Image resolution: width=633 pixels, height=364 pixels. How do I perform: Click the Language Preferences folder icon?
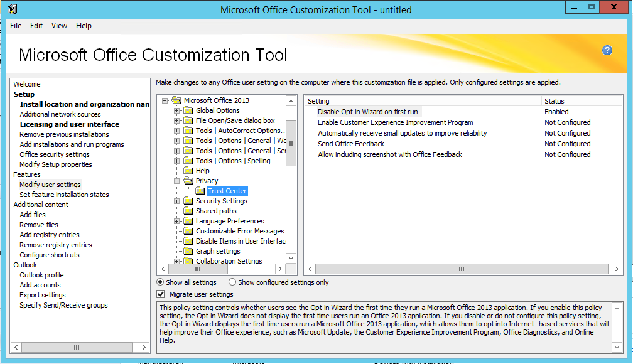pyautogui.click(x=188, y=221)
